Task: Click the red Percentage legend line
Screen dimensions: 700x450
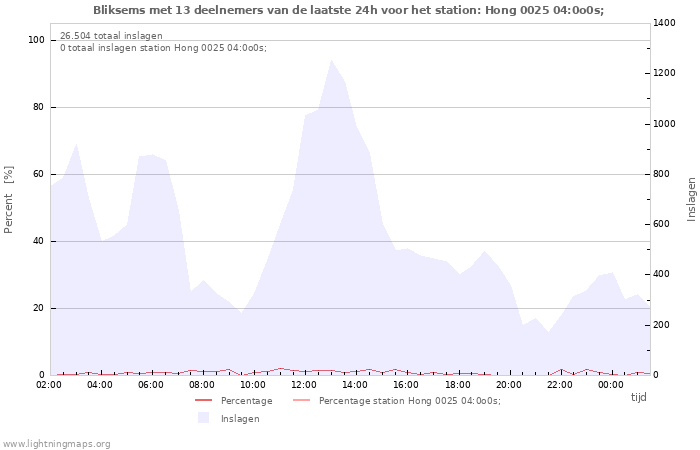Action: 204,401
